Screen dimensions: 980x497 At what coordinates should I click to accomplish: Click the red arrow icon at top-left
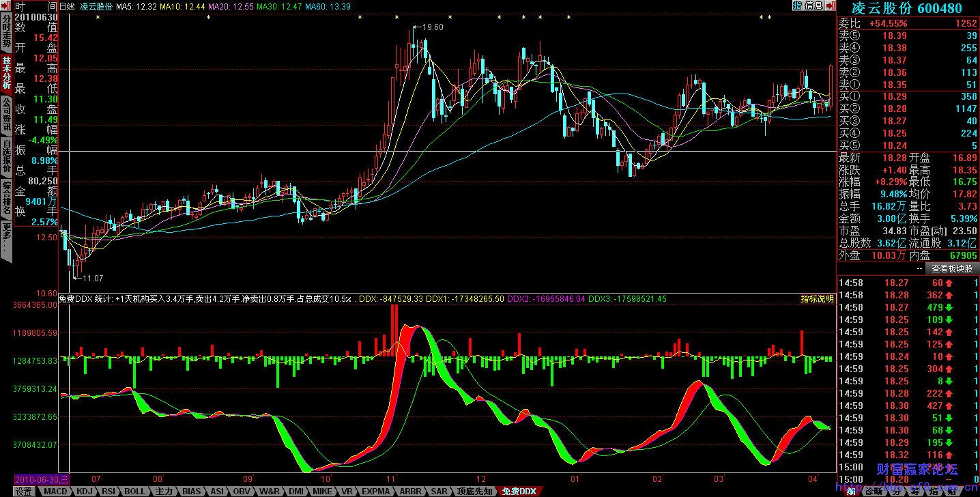(x=5, y=7)
